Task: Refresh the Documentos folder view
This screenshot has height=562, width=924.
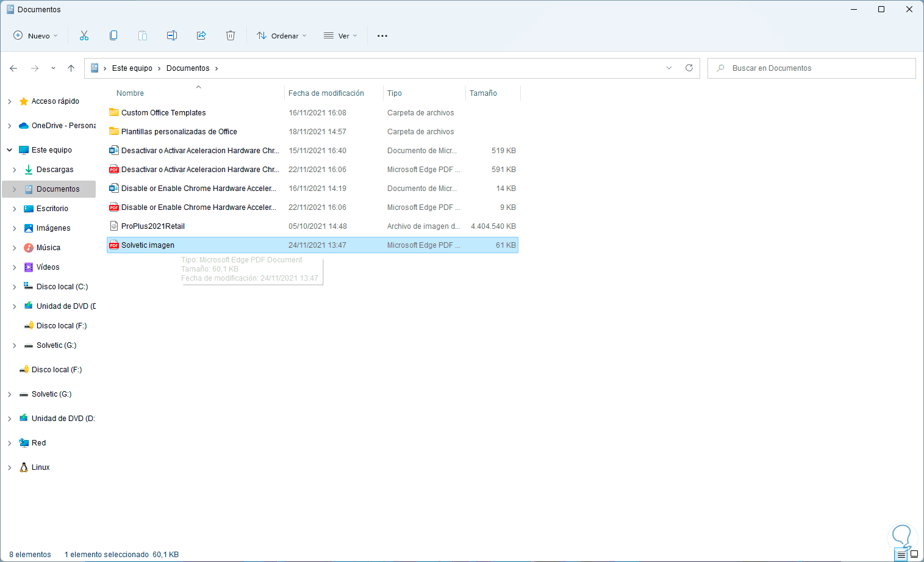Action: coord(689,68)
